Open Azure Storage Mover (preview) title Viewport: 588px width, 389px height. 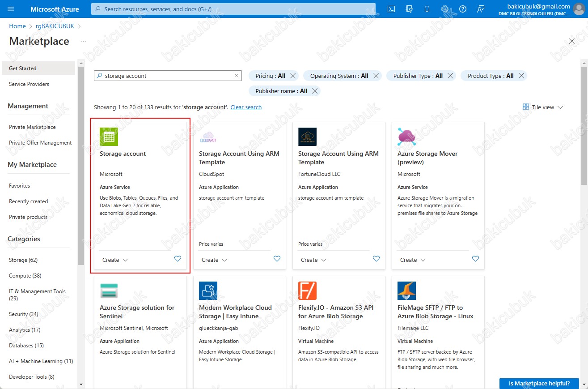pos(427,158)
